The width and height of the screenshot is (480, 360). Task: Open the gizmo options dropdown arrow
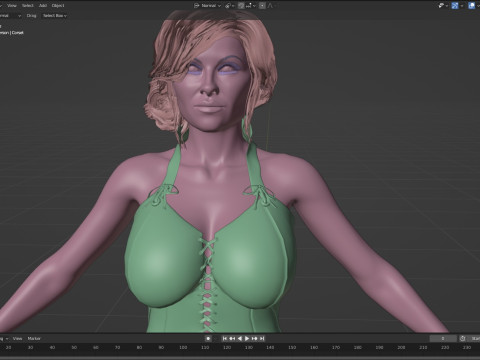pyautogui.click(x=462, y=6)
